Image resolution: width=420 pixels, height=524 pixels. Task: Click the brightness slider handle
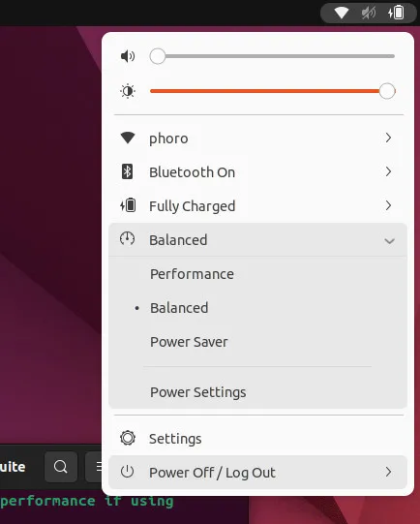pyautogui.click(x=387, y=91)
